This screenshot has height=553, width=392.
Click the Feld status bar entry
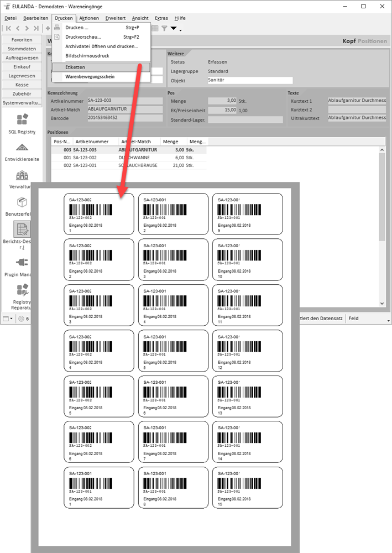354,319
